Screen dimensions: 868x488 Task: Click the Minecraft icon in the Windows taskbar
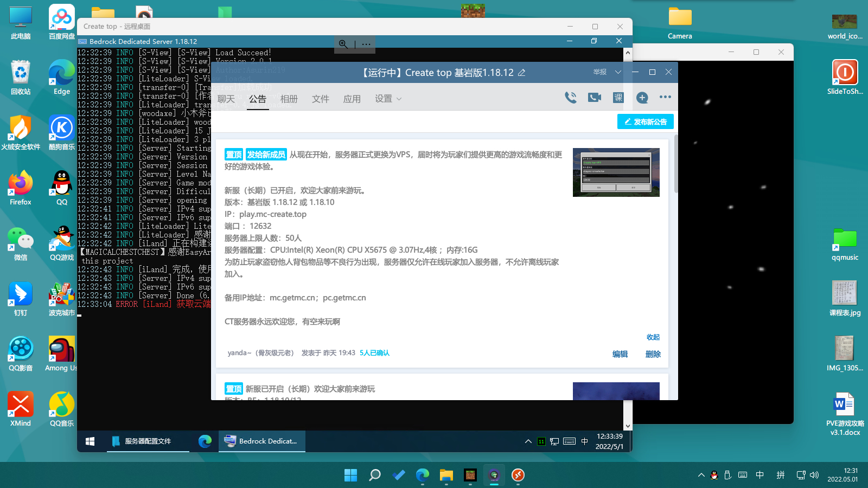[470, 476]
